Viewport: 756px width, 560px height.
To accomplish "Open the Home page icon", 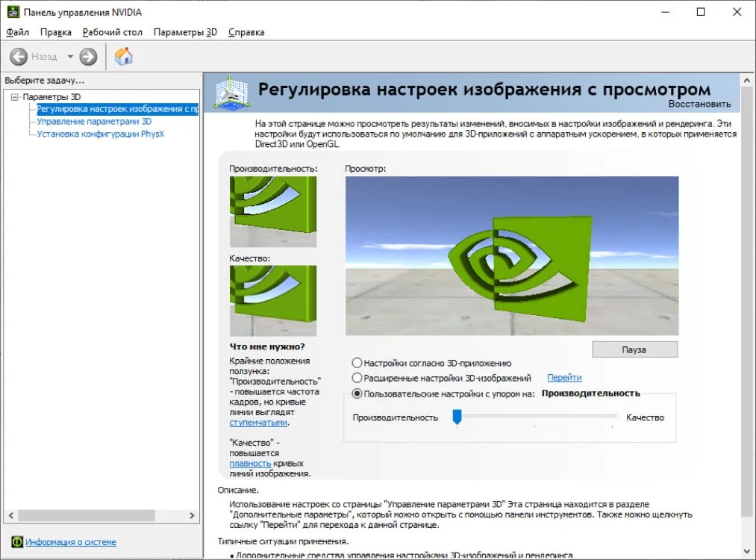I will coord(123,57).
